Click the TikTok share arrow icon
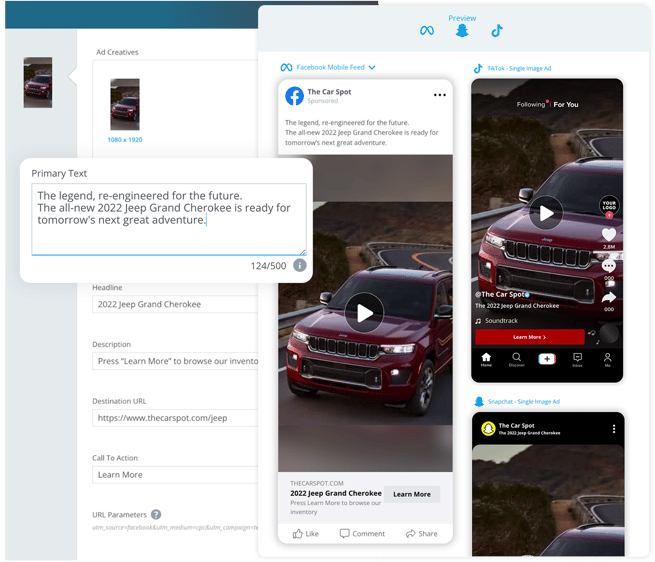 click(609, 298)
